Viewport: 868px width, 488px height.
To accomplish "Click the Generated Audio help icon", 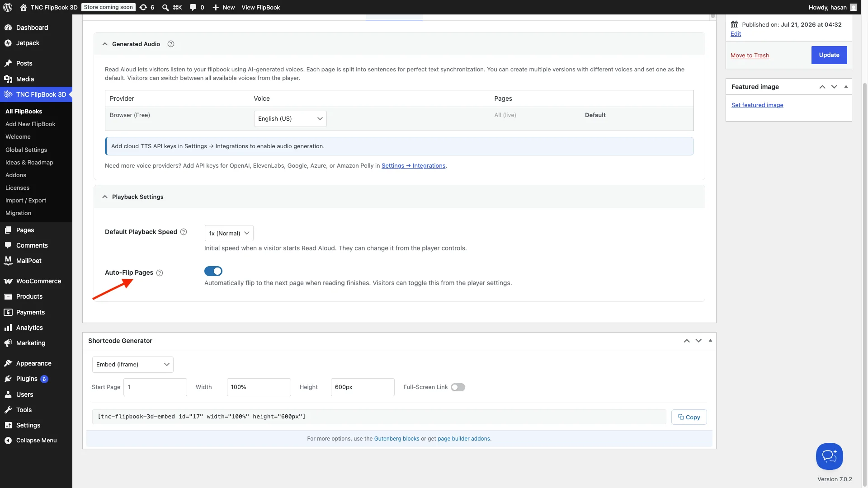I will [x=171, y=44].
